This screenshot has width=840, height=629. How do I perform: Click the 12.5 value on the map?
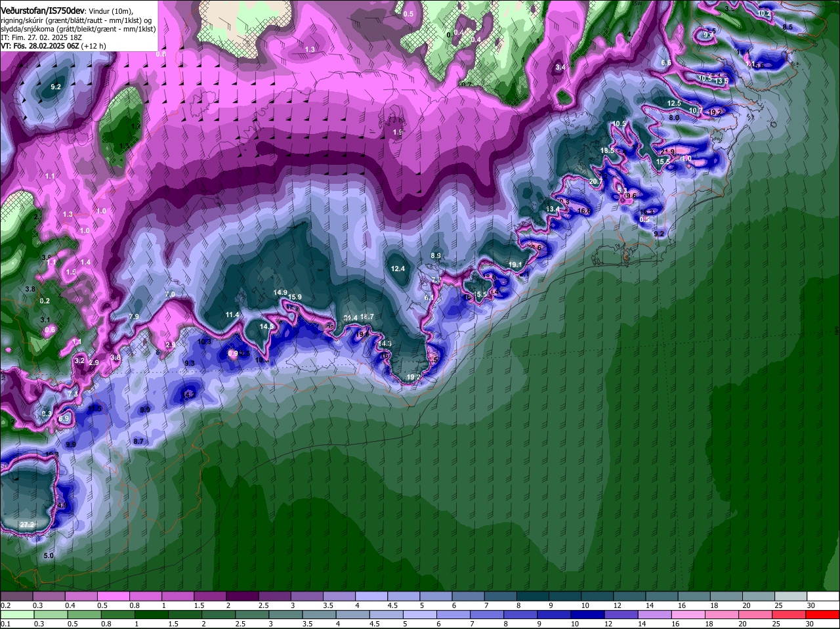(x=674, y=103)
